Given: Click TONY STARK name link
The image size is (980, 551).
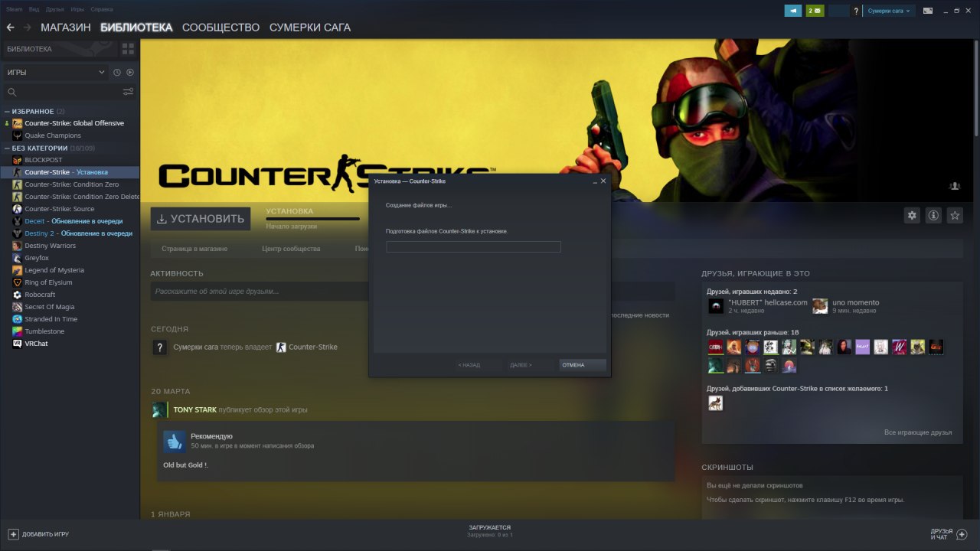Looking at the screenshot, I should 194,410.
